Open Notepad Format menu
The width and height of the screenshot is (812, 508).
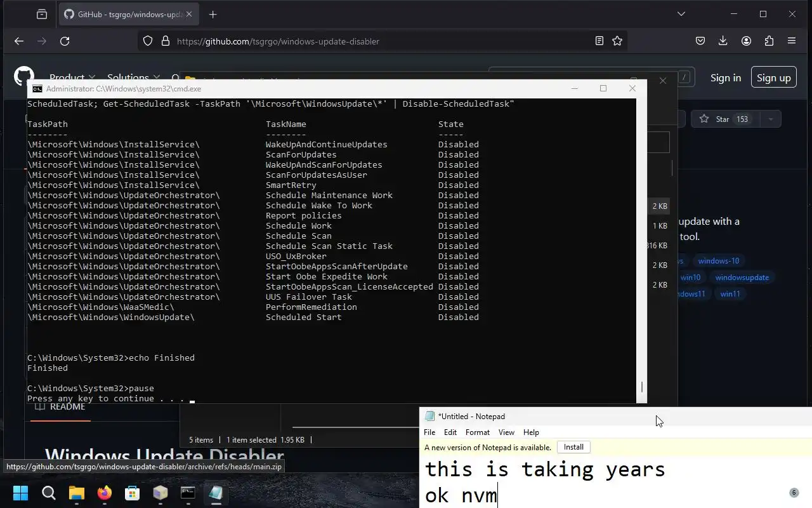[x=478, y=432]
